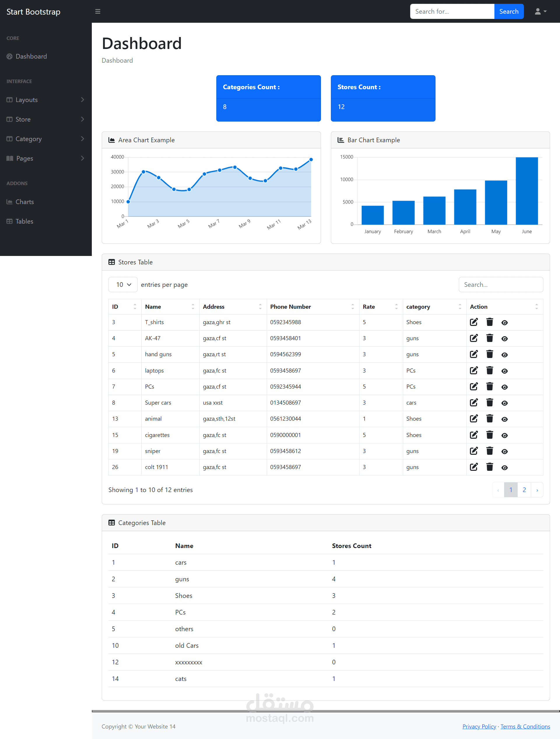
Task: Go to page 2 of stores table
Action: pos(524,490)
